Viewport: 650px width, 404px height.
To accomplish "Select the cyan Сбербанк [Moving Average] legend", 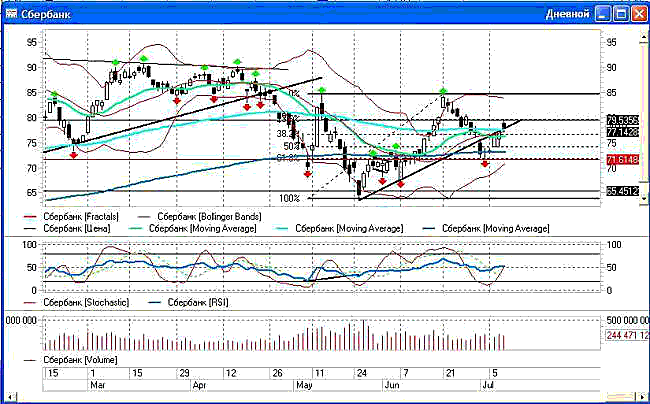I will point(339,228).
